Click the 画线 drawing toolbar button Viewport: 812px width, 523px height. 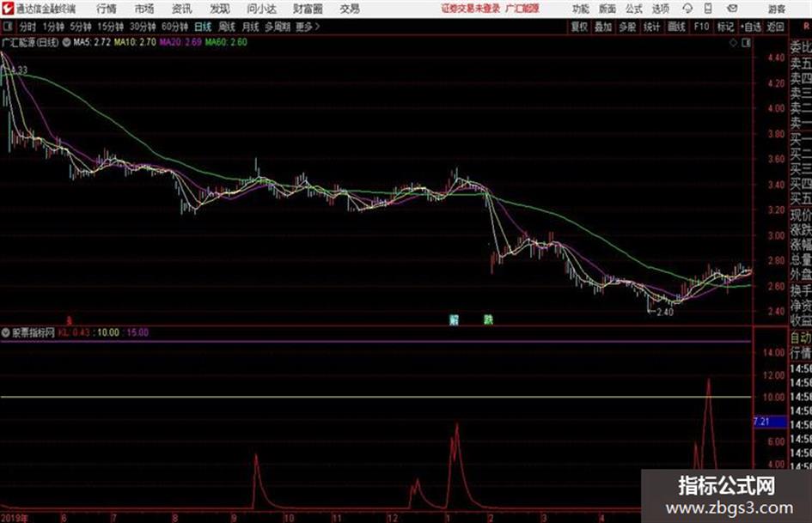(677, 27)
